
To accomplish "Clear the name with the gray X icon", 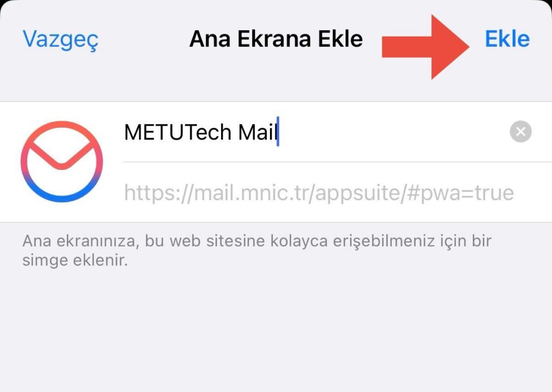I will 520,132.
